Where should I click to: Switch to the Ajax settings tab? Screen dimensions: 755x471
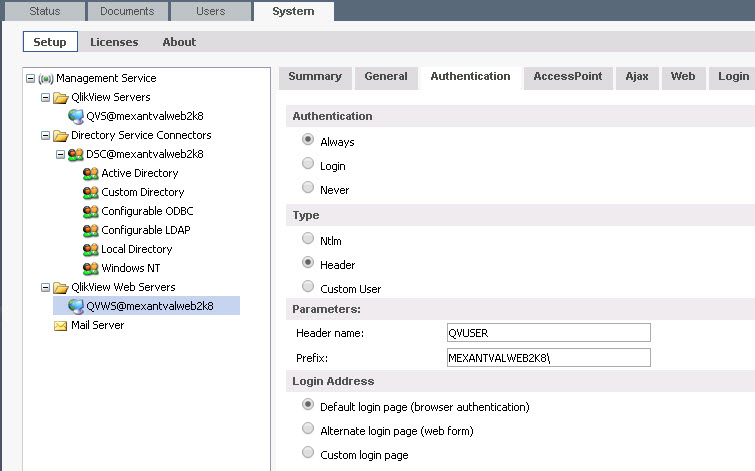coord(637,77)
